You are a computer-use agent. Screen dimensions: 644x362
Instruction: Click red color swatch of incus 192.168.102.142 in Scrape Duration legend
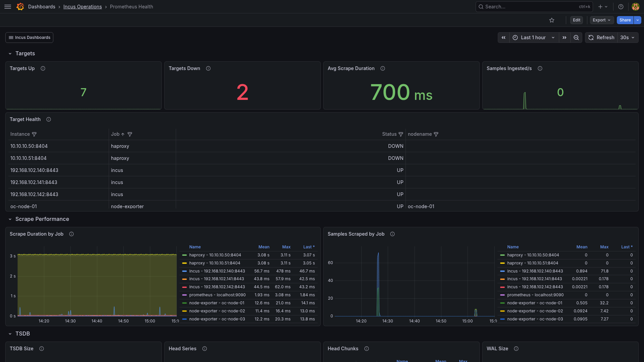[x=184, y=287]
